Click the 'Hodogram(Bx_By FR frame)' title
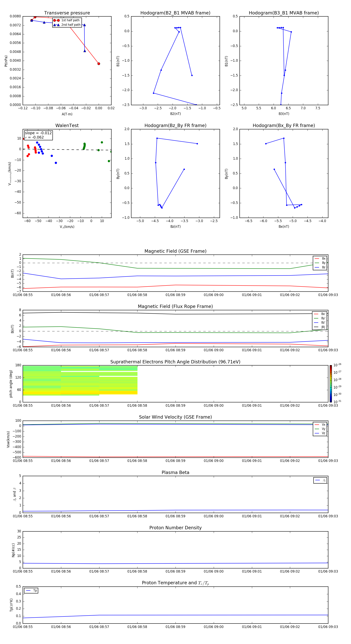Image resolution: width=351 pixels, height=644 pixels. point(284,125)
